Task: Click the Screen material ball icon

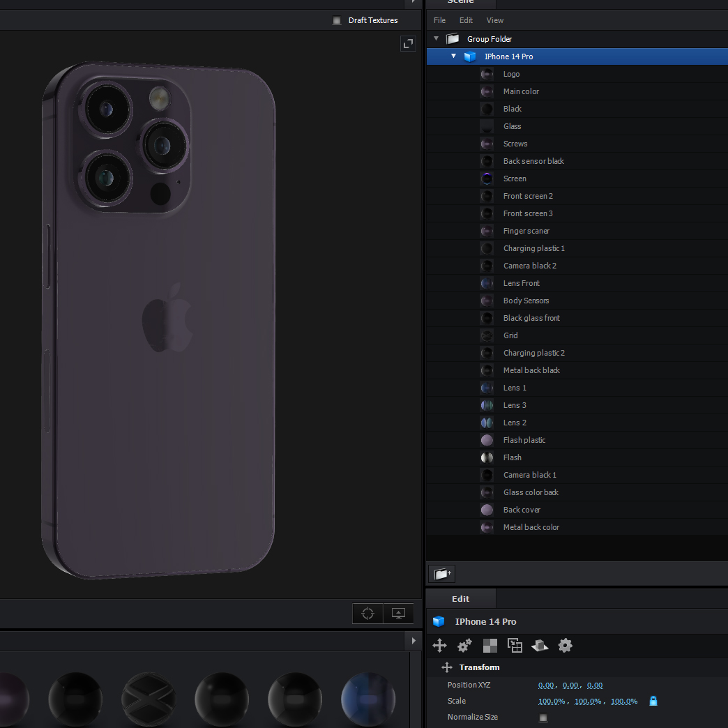Action: (x=487, y=179)
